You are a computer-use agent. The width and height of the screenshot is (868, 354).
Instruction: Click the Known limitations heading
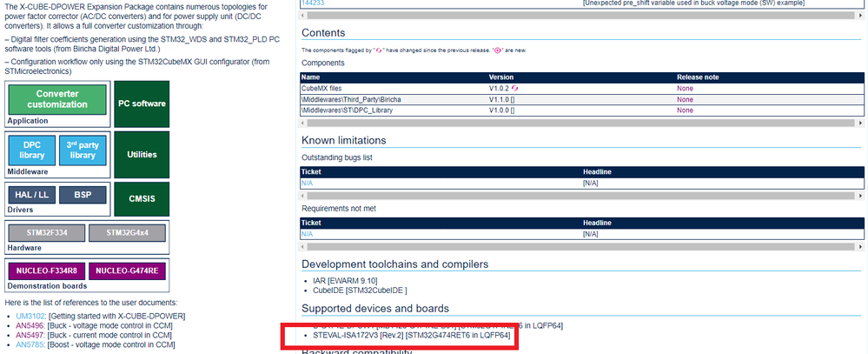(x=344, y=140)
